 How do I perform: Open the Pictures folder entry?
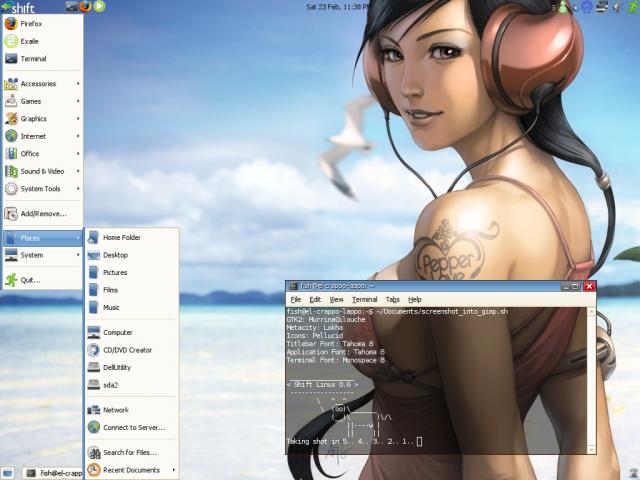pos(132,273)
